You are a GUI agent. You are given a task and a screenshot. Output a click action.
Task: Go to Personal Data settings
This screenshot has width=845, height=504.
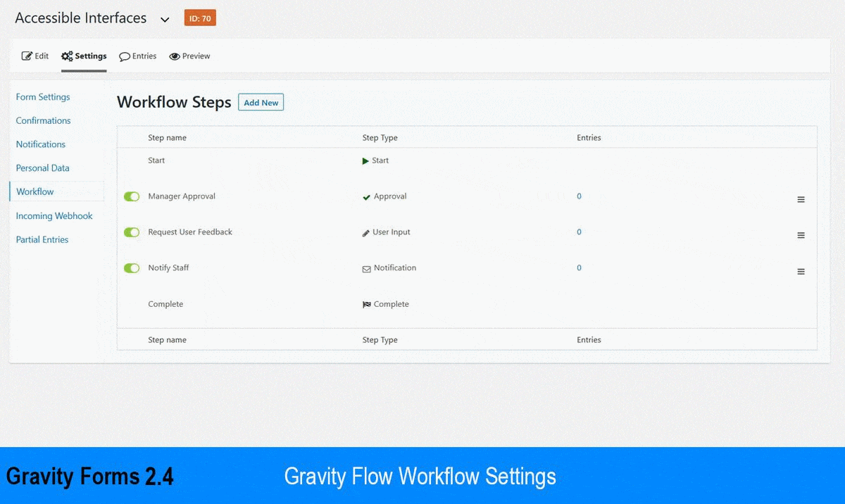(43, 168)
